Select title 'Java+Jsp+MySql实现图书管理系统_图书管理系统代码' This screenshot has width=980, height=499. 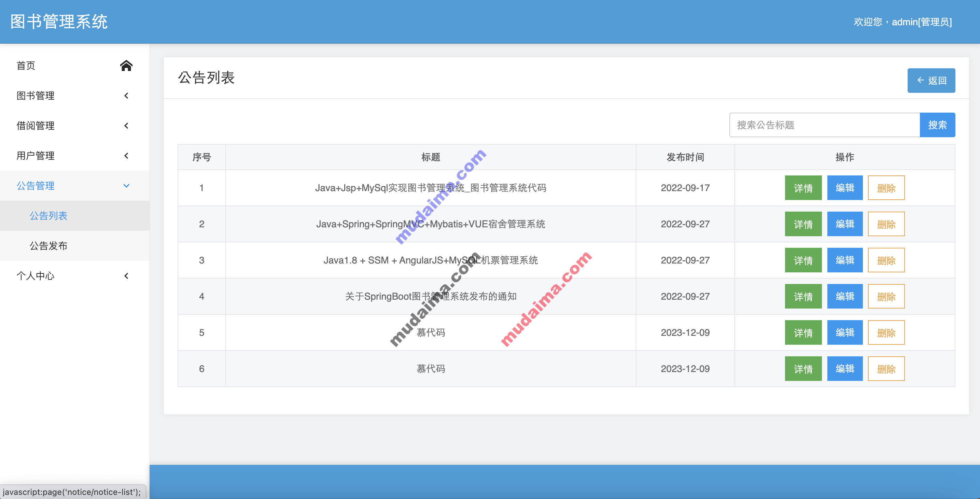click(431, 188)
